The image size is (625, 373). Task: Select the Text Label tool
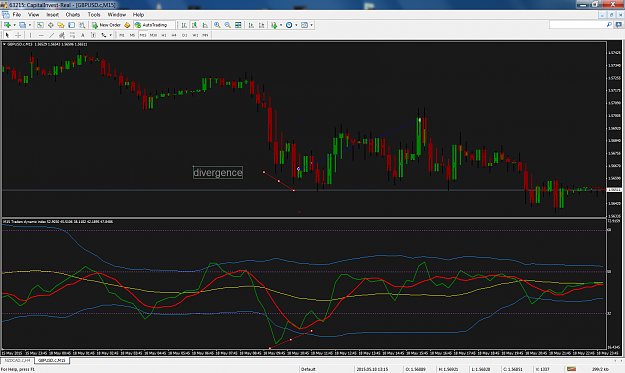tap(93, 35)
